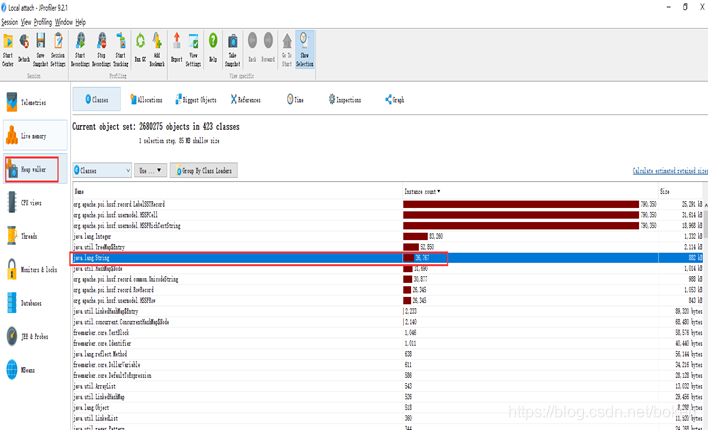Open the Help menu

click(x=80, y=22)
